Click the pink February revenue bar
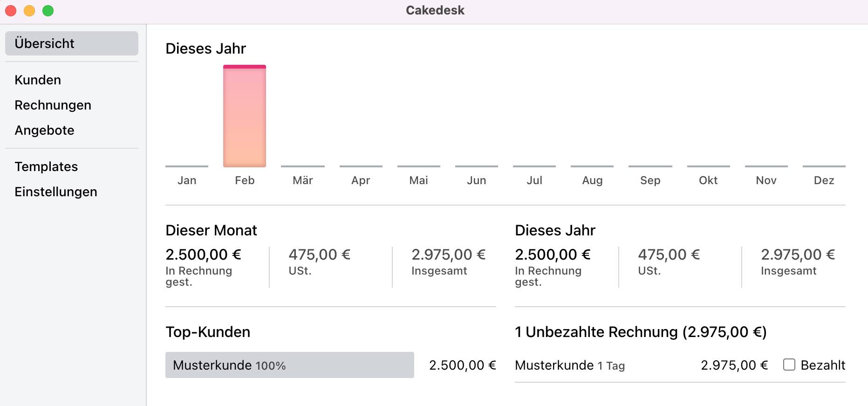 245,116
